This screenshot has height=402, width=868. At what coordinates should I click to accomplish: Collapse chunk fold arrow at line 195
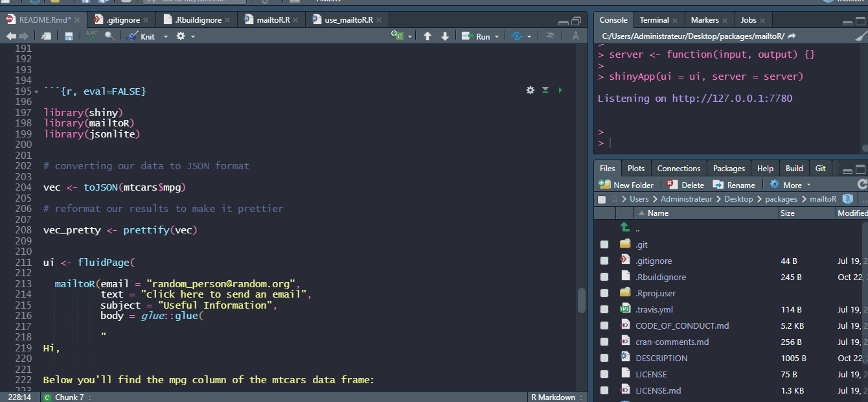[36, 92]
